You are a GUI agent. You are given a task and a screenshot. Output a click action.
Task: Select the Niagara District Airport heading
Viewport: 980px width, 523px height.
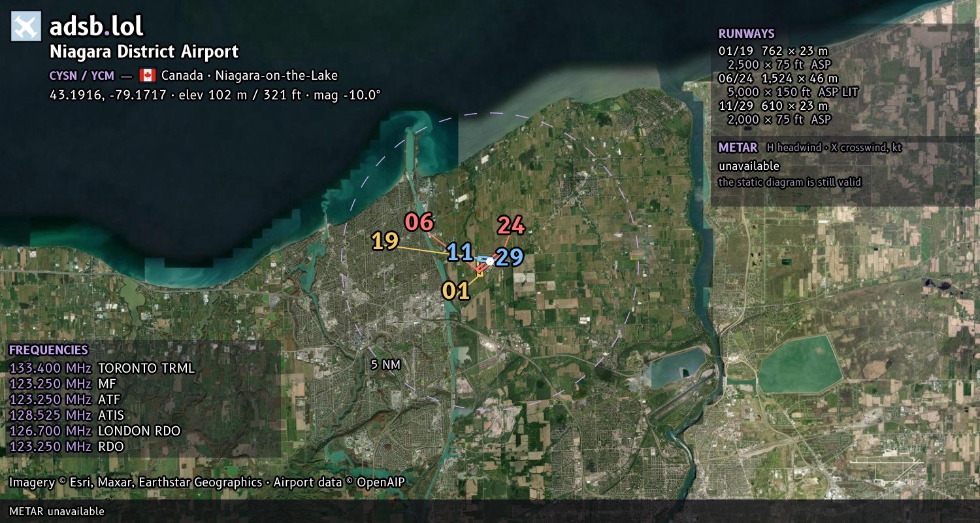[x=144, y=52]
